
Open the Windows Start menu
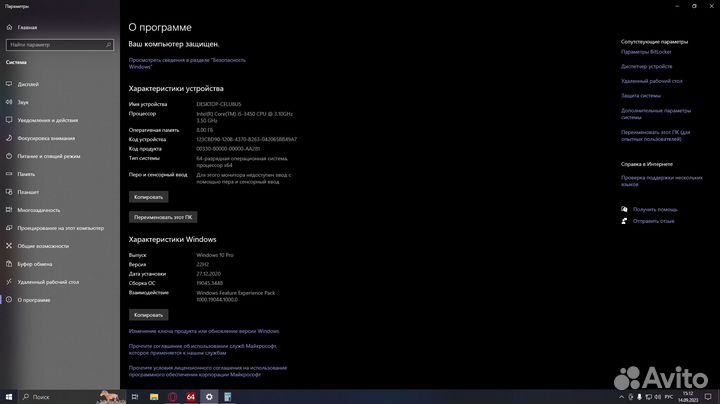(x=9, y=397)
